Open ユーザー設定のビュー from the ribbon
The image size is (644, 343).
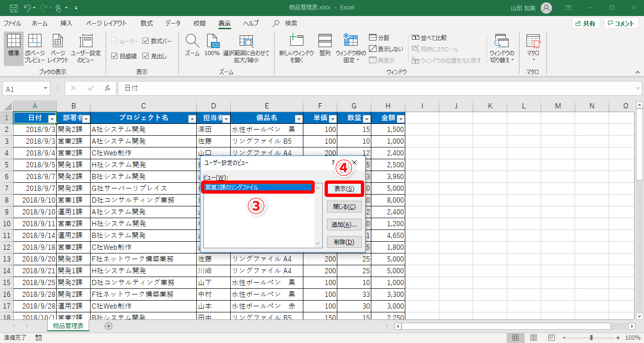pyautogui.click(x=86, y=49)
